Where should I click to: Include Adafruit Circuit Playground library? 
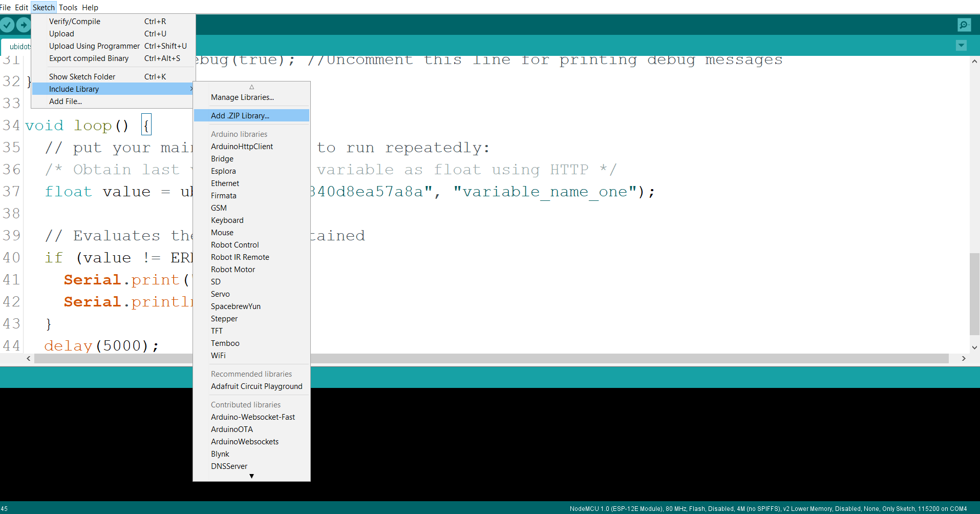coord(251,386)
